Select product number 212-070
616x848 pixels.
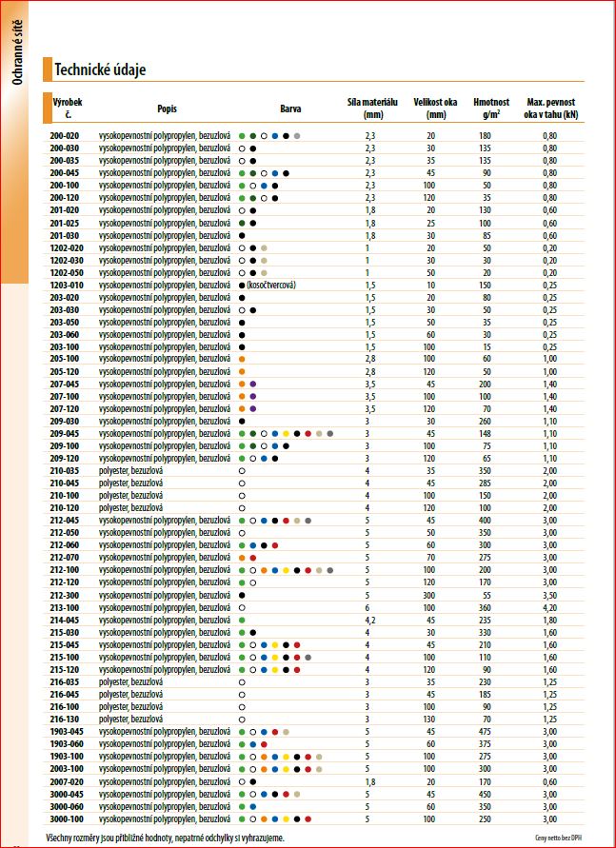point(65,558)
